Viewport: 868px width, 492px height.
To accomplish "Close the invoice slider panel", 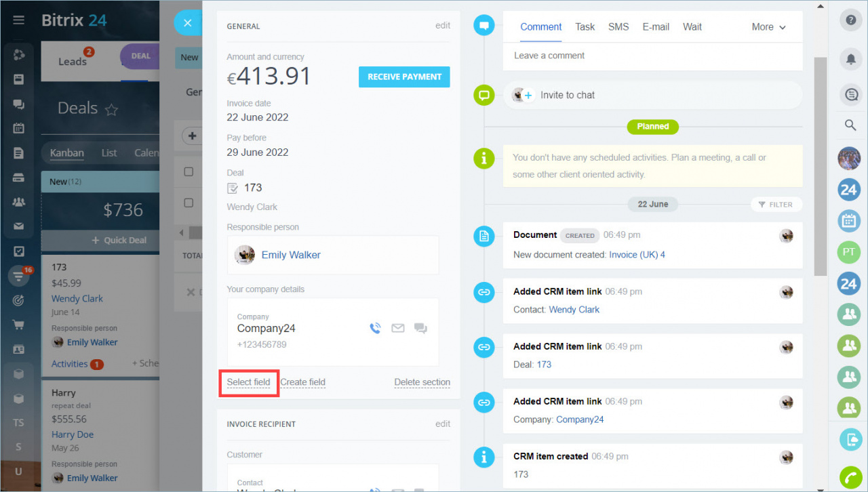I will pos(188,23).
